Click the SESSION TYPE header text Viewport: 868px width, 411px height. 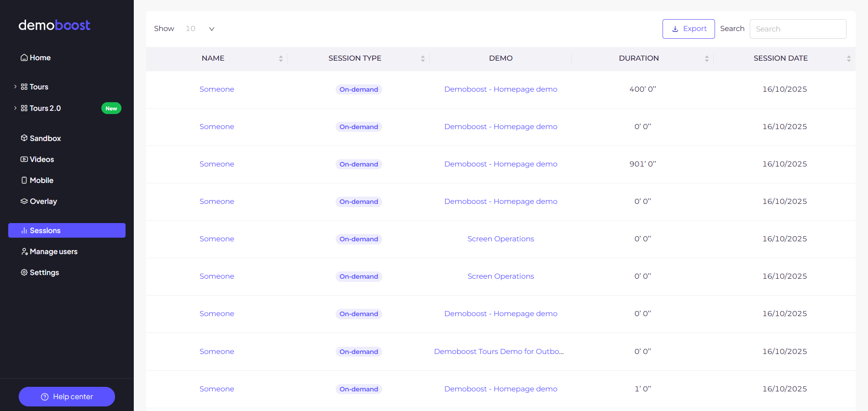[x=355, y=58]
